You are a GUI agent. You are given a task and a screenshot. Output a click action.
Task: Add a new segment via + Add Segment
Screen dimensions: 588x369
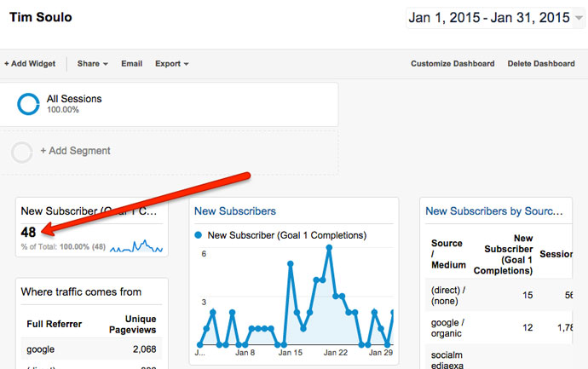[75, 151]
